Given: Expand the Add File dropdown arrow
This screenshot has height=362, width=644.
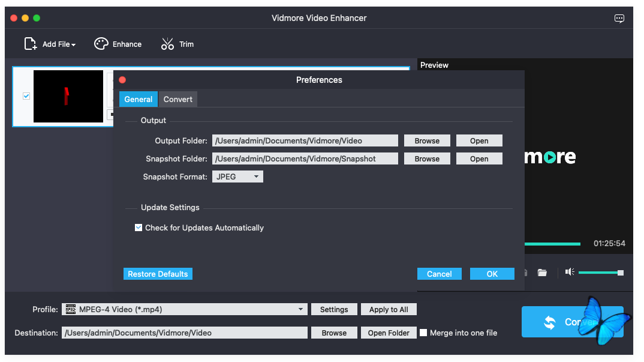Looking at the screenshot, I should [73, 45].
